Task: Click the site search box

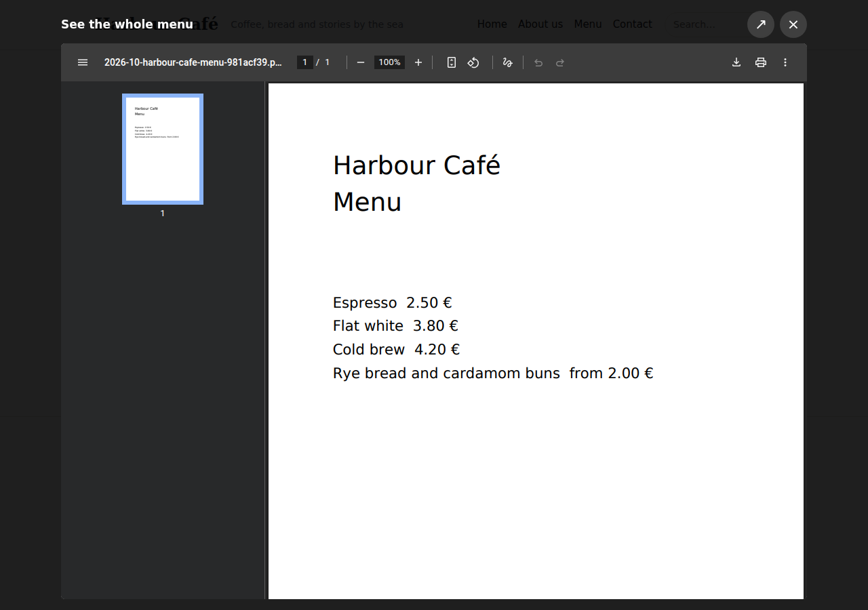Action: point(703,24)
